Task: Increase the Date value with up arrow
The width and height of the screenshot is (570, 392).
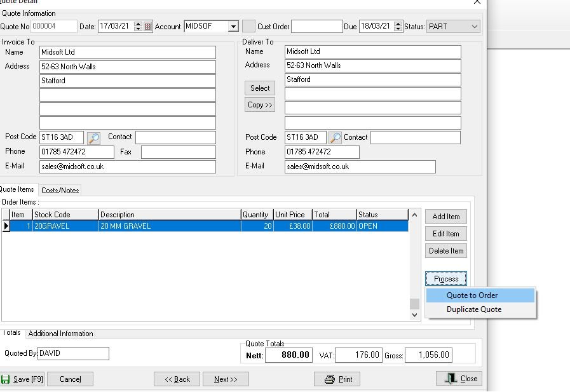Action: click(138, 24)
